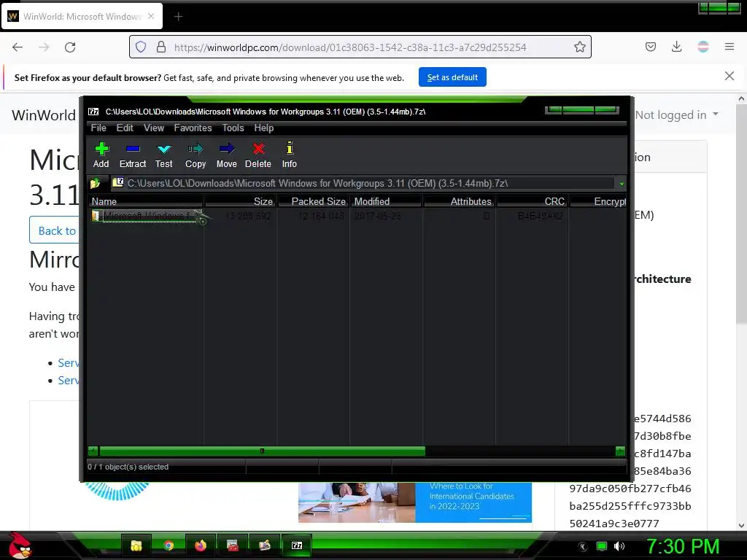Image resolution: width=747 pixels, height=560 pixels.
Task: Go back in Firefox
Action: pos(18,47)
